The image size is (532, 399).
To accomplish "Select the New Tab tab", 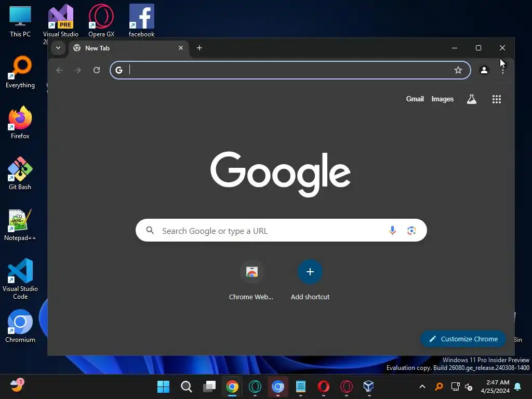I will point(129,48).
